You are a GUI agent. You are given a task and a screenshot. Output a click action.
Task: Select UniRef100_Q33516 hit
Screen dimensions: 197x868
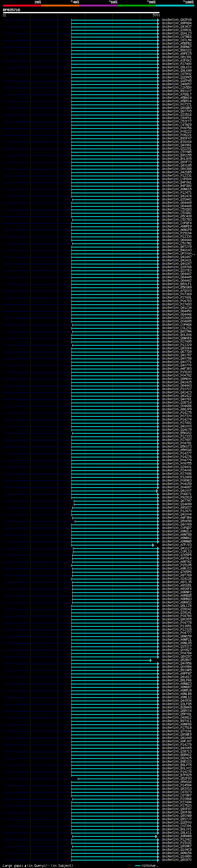click(x=177, y=115)
